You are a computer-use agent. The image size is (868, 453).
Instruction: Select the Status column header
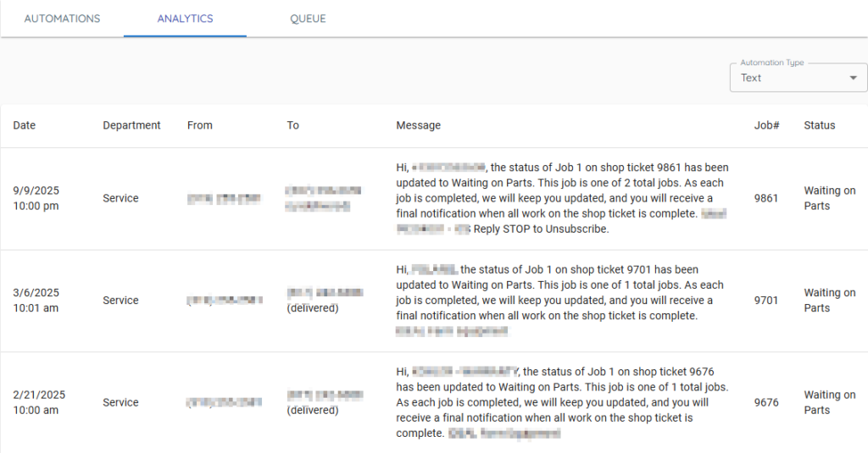(820, 125)
